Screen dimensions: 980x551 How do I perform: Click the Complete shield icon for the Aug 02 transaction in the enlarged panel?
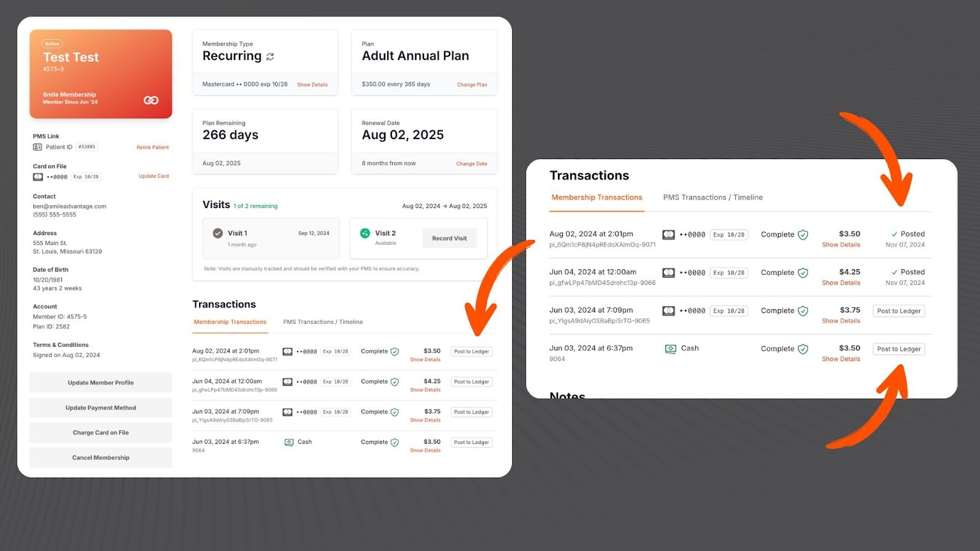coord(803,235)
